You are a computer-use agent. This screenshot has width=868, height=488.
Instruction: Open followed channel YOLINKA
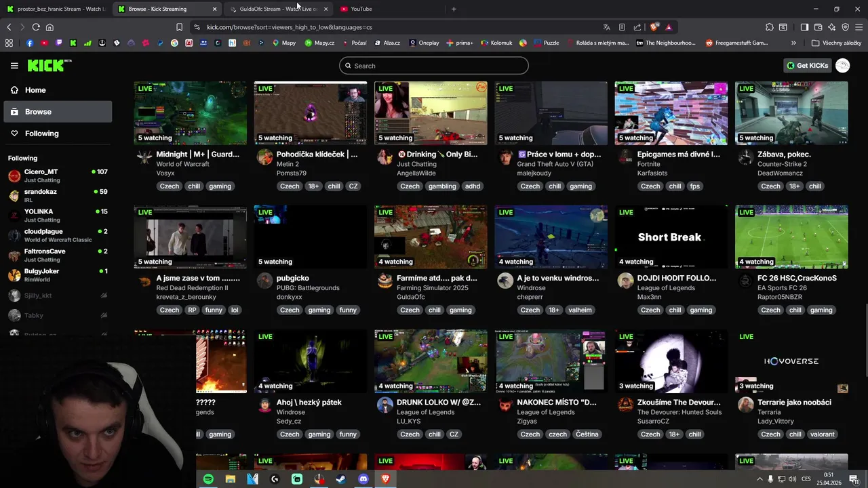click(x=58, y=216)
